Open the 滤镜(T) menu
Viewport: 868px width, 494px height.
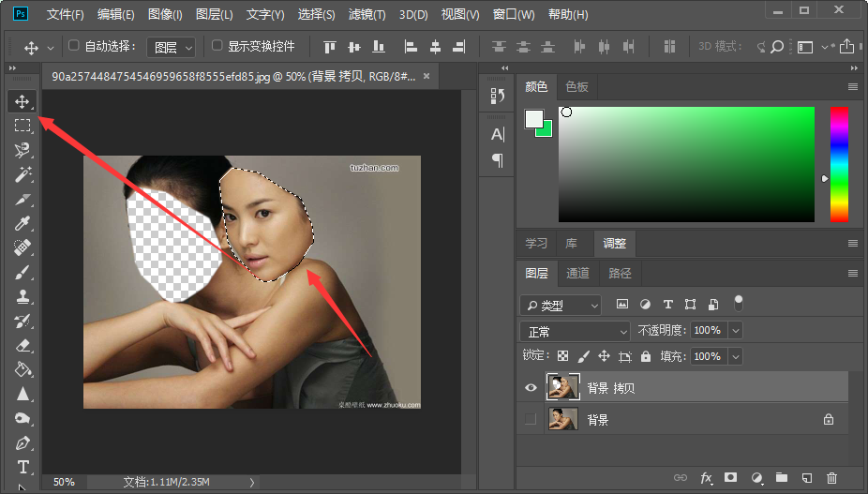(367, 14)
